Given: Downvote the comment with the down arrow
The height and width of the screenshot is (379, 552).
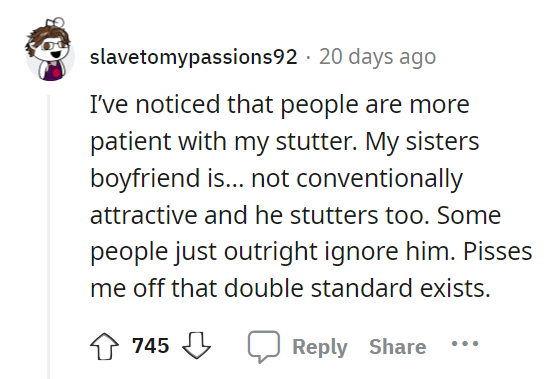Looking at the screenshot, I should click(196, 346).
